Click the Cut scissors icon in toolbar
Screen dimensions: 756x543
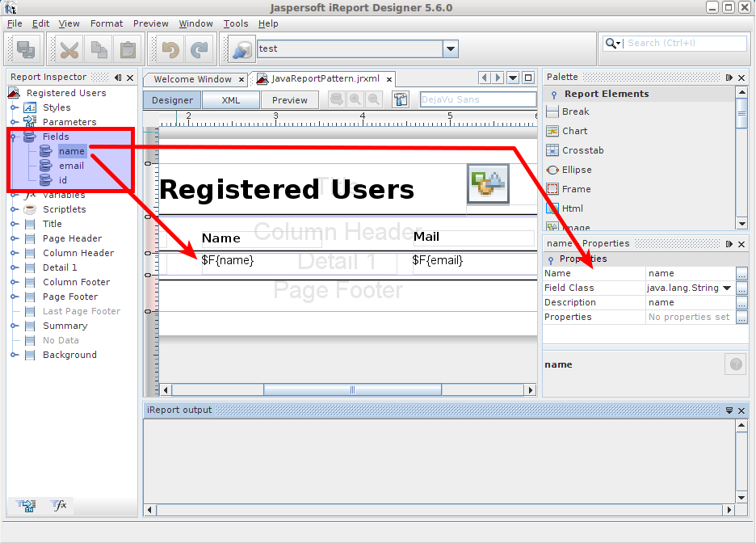[x=69, y=49]
